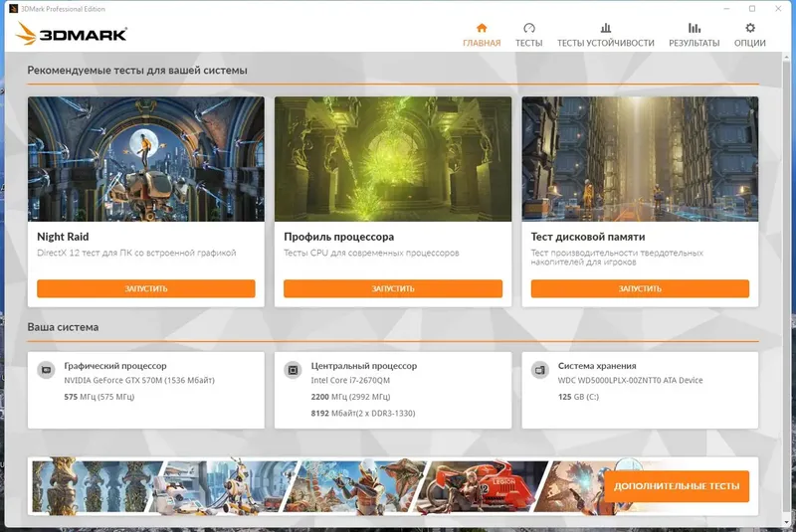The image size is (796, 532).
Task: Click the РЕЗУЛЬТАТЫ bar chart icon
Action: click(x=694, y=28)
